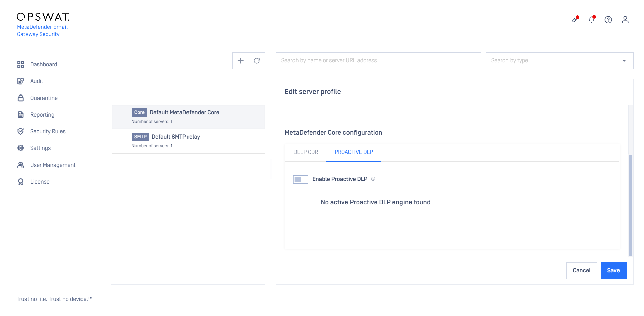Click the Security Rules shield icon
Screen dimensions: 644x316
(x=21, y=131)
